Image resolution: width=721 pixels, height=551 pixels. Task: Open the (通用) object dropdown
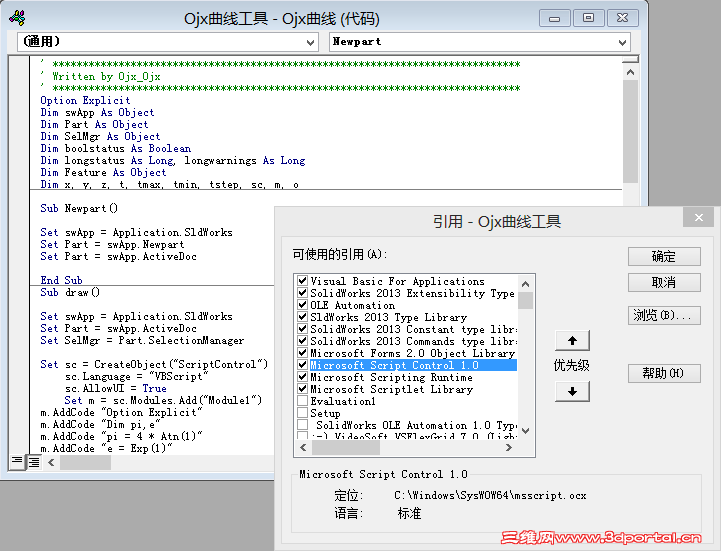tap(310, 43)
